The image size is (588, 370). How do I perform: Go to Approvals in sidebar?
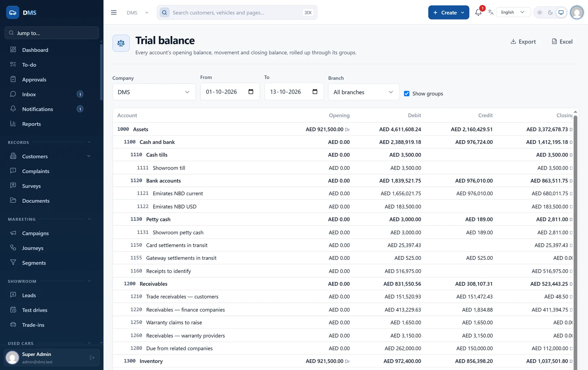point(51,79)
